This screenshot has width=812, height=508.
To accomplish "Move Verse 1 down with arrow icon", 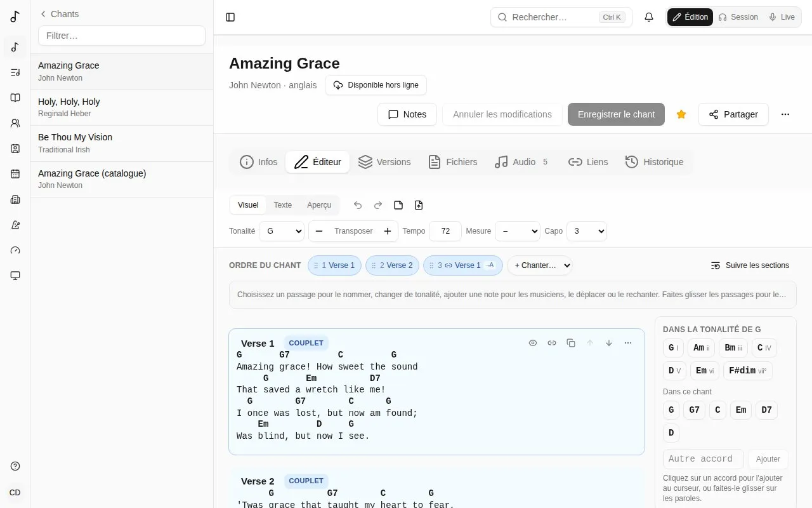I will click(609, 343).
